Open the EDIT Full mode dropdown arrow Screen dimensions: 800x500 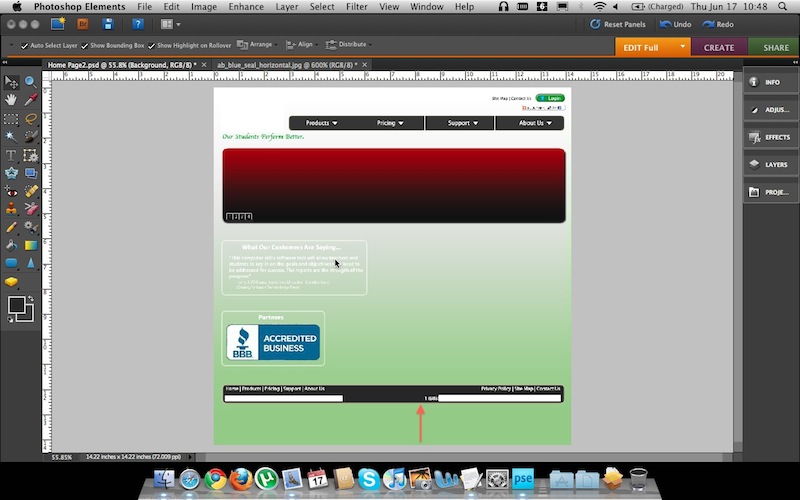(683, 46)
